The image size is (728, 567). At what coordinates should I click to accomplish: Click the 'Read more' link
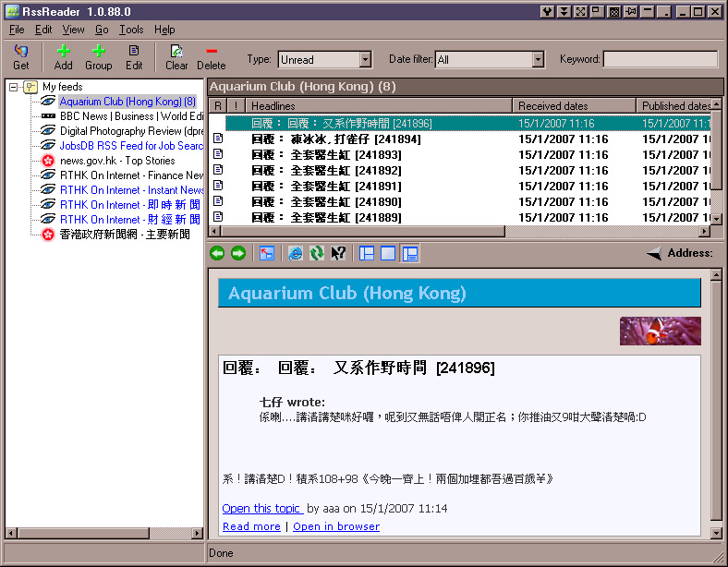click(251, 526)
